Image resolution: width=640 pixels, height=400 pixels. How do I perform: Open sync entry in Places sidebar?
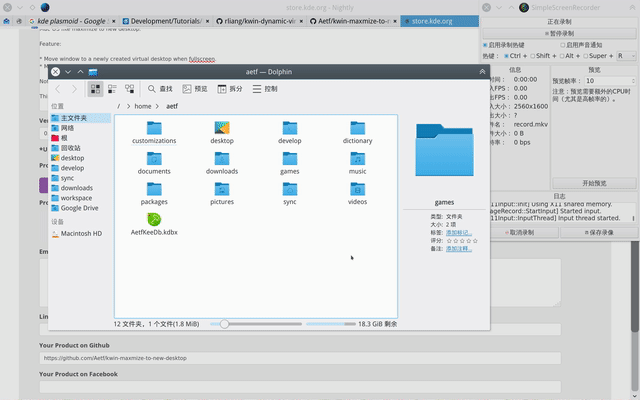coord(80,178)
